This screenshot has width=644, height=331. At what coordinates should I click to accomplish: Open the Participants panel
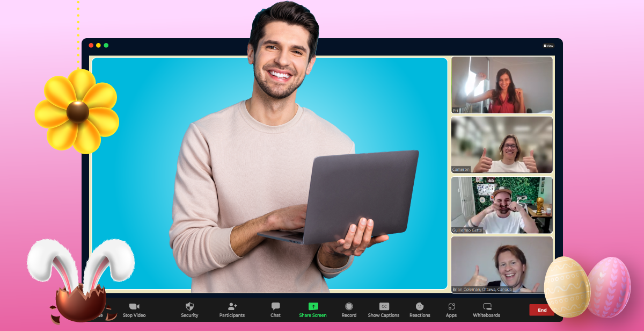coord(232,310)
